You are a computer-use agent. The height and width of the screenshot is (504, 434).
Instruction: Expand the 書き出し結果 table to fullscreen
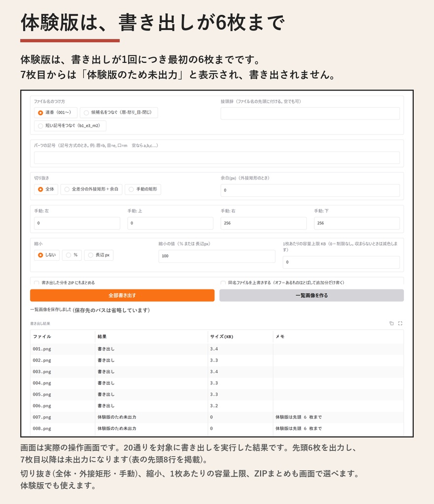click(x=400, y=323)
